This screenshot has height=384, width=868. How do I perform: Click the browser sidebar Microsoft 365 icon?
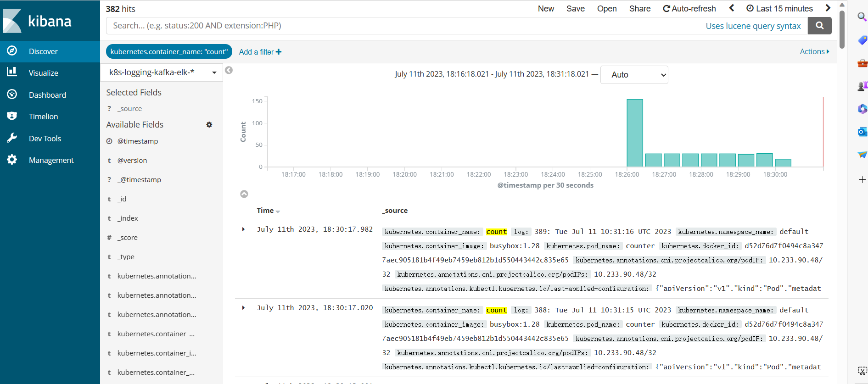pos(862,109)
